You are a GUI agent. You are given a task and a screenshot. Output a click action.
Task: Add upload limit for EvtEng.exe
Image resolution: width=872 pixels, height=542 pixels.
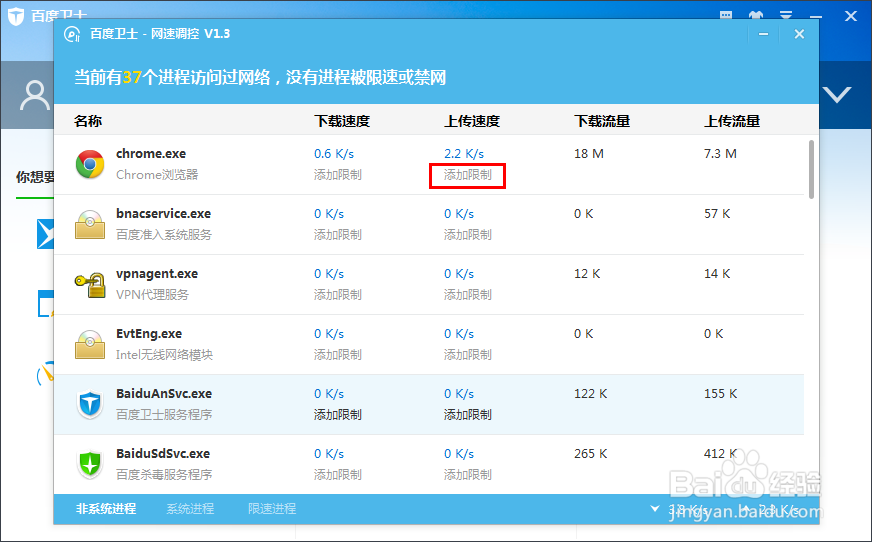coord(468,355)
